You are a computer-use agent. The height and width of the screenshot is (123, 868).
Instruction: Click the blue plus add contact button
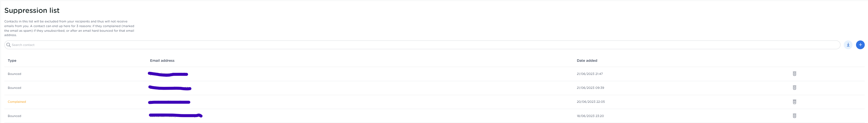click(860, 45)
